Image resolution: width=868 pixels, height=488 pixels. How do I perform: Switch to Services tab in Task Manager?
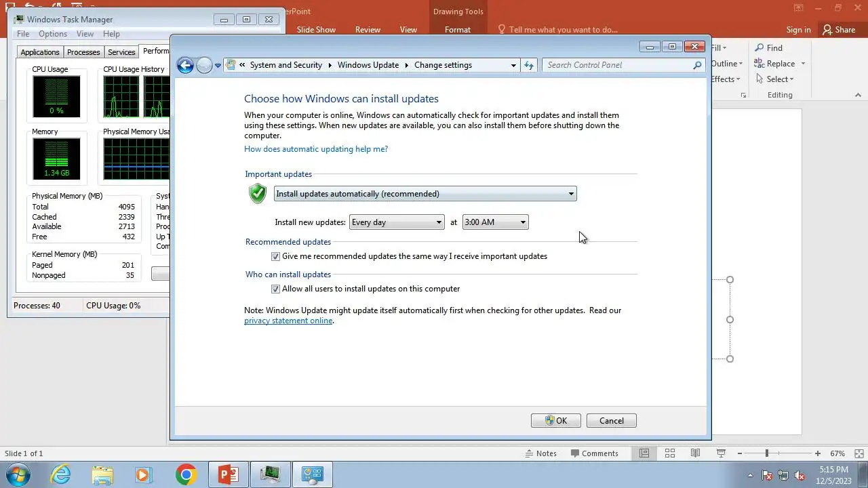(x=121, y=52)
